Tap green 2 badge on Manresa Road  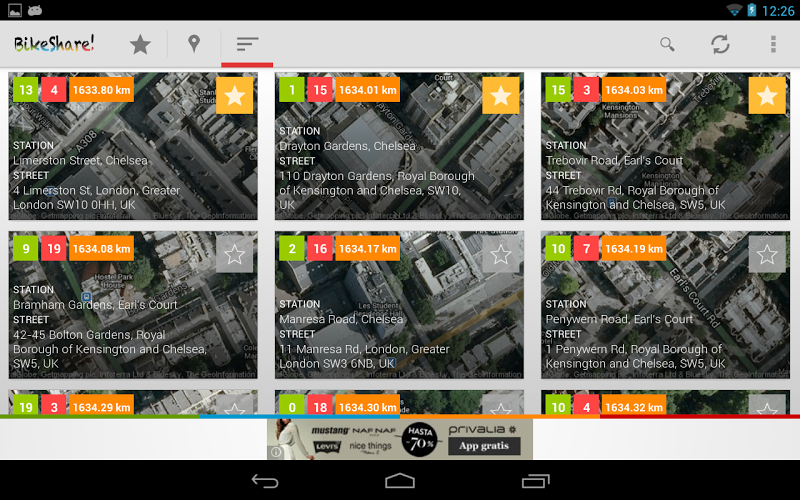[292, 248]
